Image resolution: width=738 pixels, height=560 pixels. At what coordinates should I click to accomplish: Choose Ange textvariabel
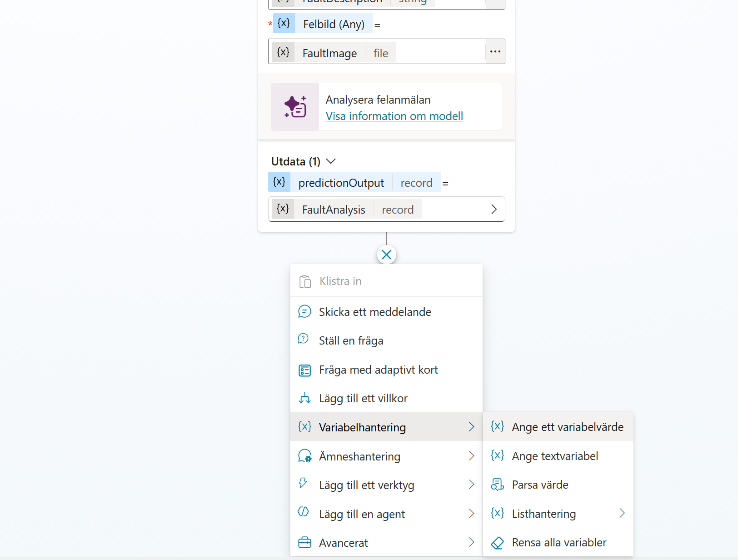pos(558,455)
